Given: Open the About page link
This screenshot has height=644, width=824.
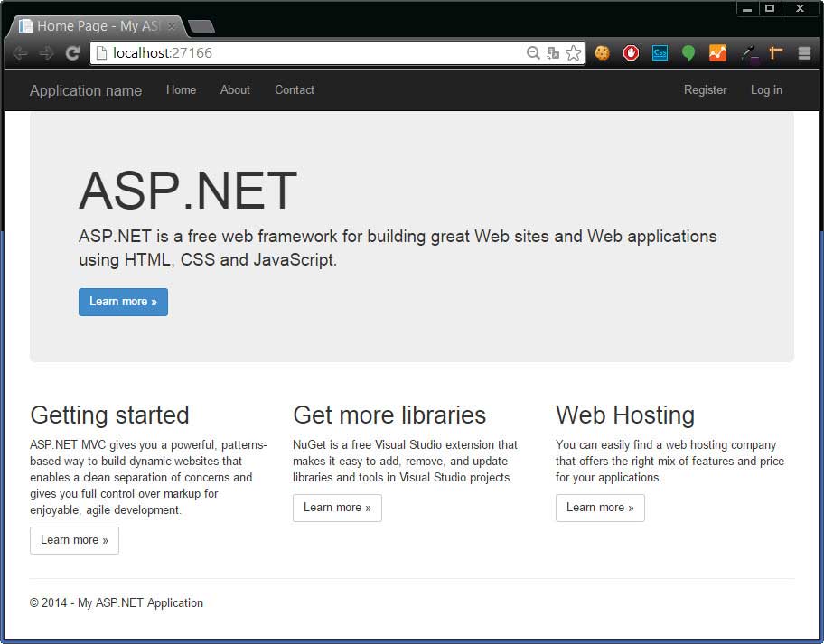Looking at the screenshot, I should [235, 89].
